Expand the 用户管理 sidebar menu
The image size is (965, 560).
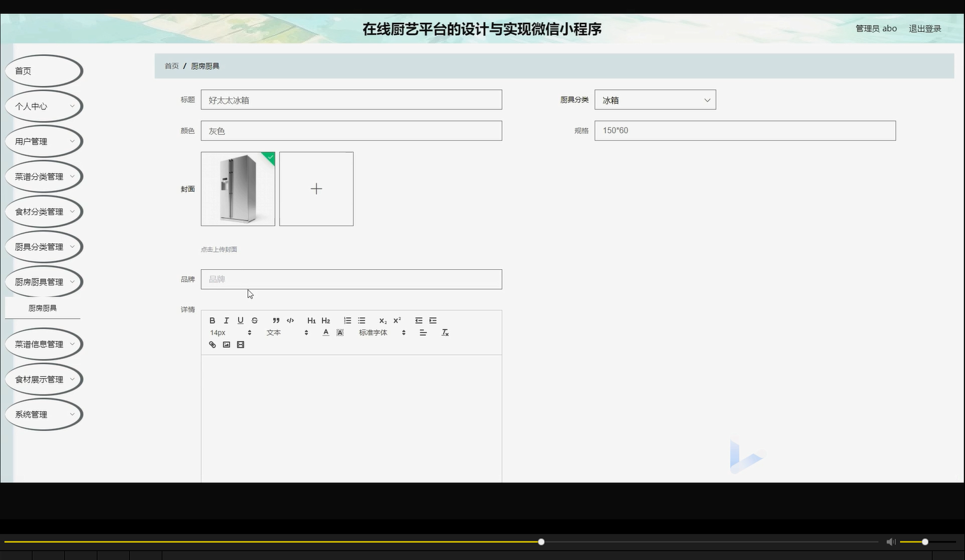pyautogui.click(x=43, y=141)
